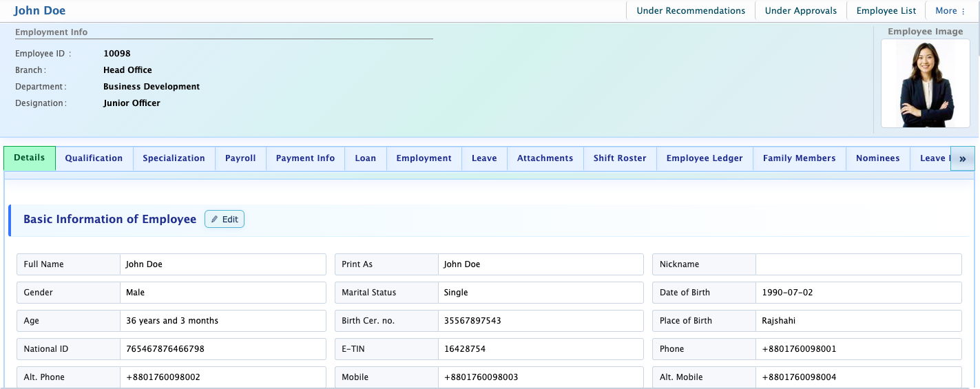The height and width of the screenshot is (389, 980).
Task: Expand more tabs with double-chevron arrow
Action: point(963,158)
